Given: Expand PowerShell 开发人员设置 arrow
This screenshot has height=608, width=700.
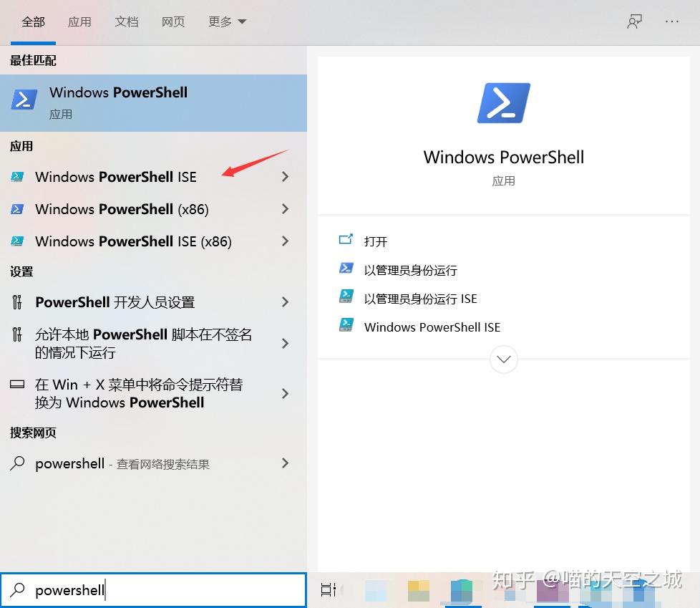Looking at the screenshot, I should click(x=286, y=302).
